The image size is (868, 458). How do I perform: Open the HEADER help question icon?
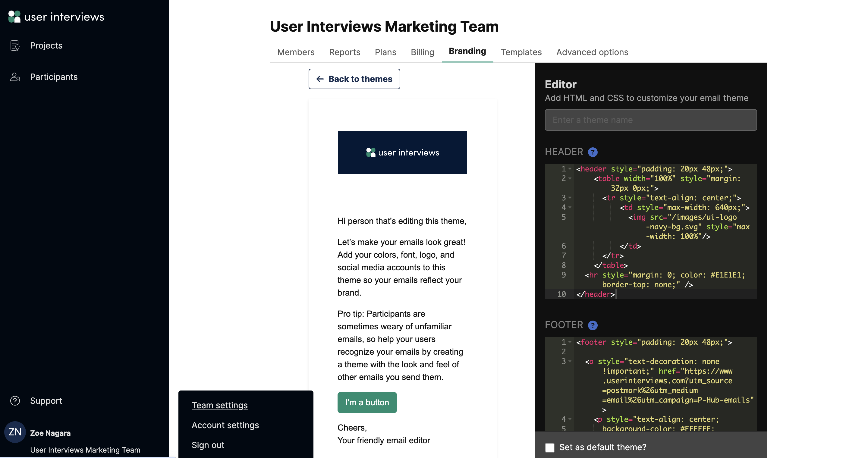point(593,152)
